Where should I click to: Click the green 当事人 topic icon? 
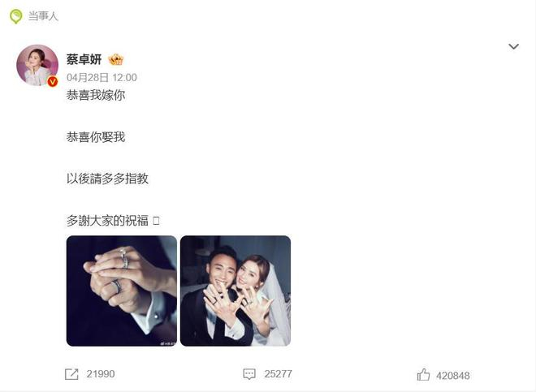[x=15, y=16]
